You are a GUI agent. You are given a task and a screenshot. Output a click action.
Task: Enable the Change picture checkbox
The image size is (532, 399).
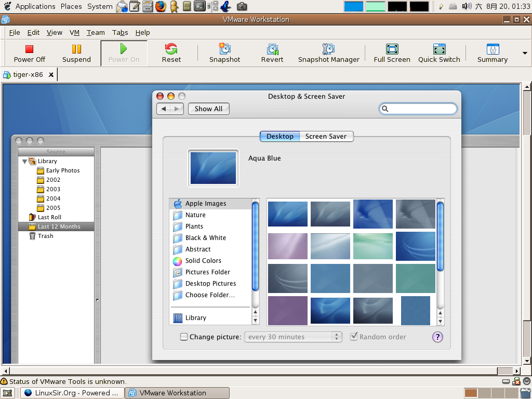(x=183, y=337)
